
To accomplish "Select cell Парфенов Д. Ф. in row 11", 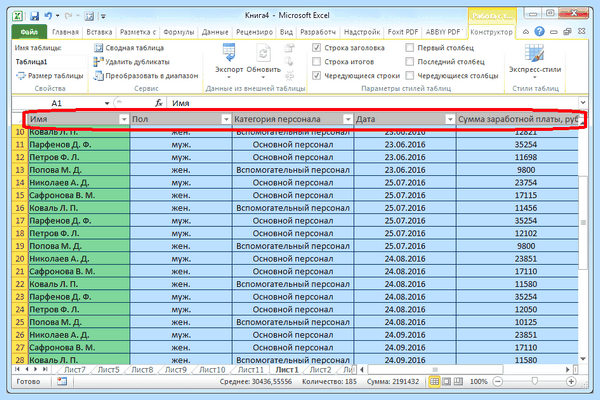I will pos(79,145).
